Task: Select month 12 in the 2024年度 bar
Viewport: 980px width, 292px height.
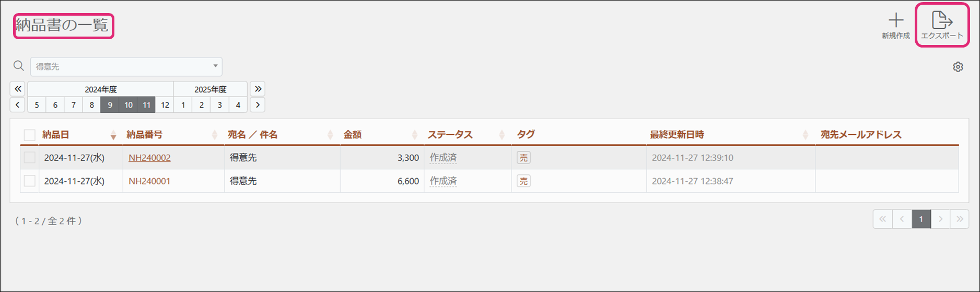Action: point(165,105)
